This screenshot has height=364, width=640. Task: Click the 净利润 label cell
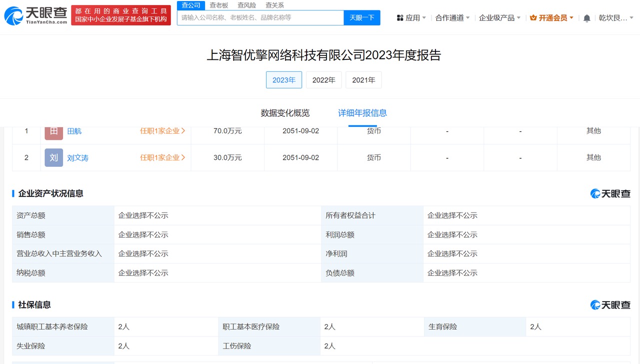372,254
